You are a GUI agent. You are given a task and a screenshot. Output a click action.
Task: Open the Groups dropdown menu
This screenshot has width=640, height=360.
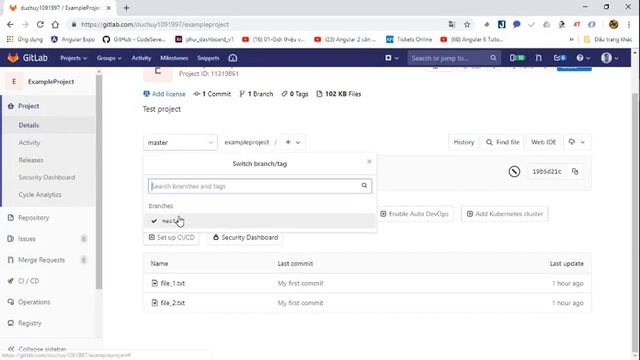[109, 58]
